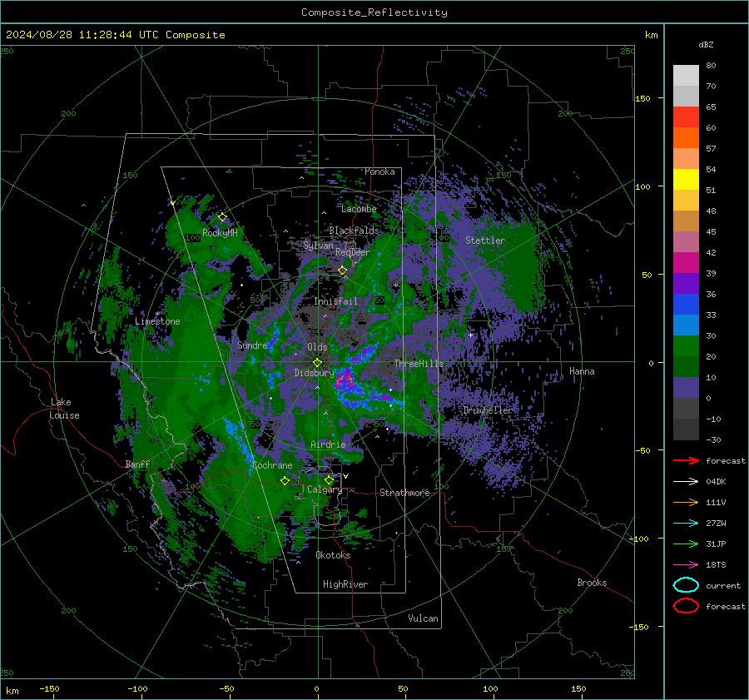This screenshot has width=749, height=700.
Task: Click the RedDeer city label
Action: pos(353,252)
